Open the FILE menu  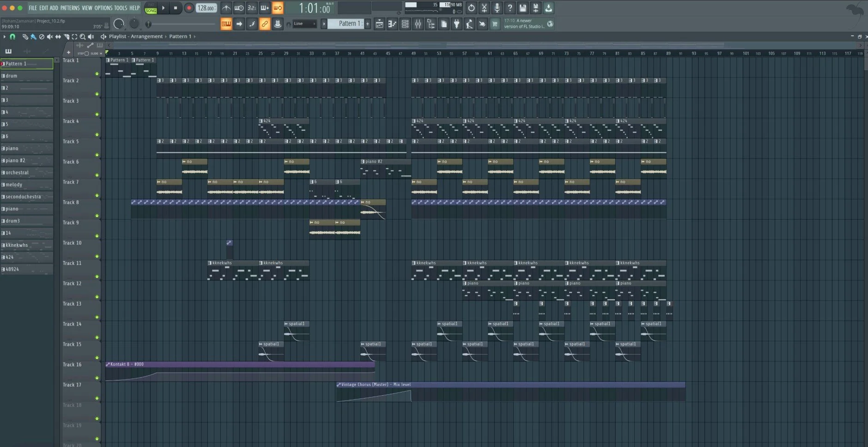tap(33, 8)
